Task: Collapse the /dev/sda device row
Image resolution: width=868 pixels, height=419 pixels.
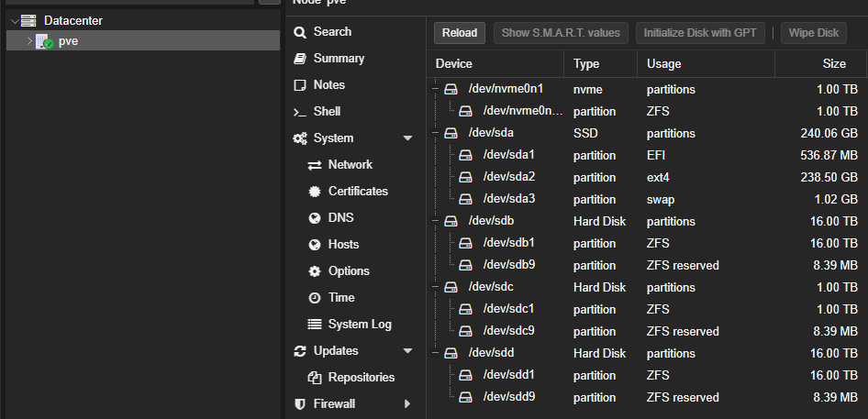Action: click(x=435, y=133)
